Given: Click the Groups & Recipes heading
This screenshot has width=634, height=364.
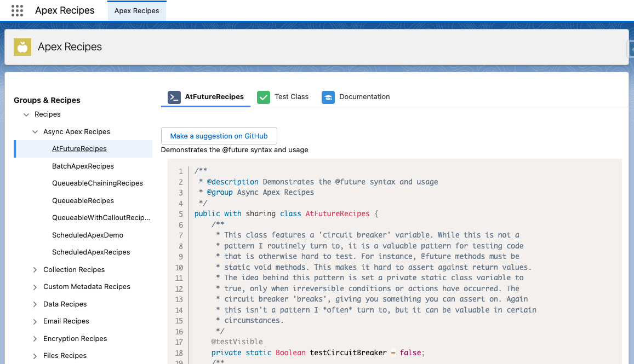Looking at the screenshot, I should 47,100.
